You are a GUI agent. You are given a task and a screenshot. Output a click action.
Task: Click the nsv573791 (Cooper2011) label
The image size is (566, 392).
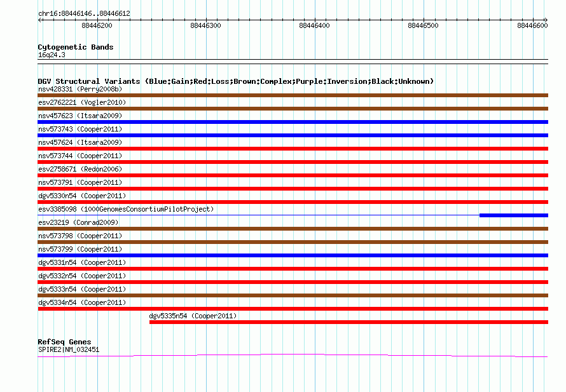(x=80, y=182)
